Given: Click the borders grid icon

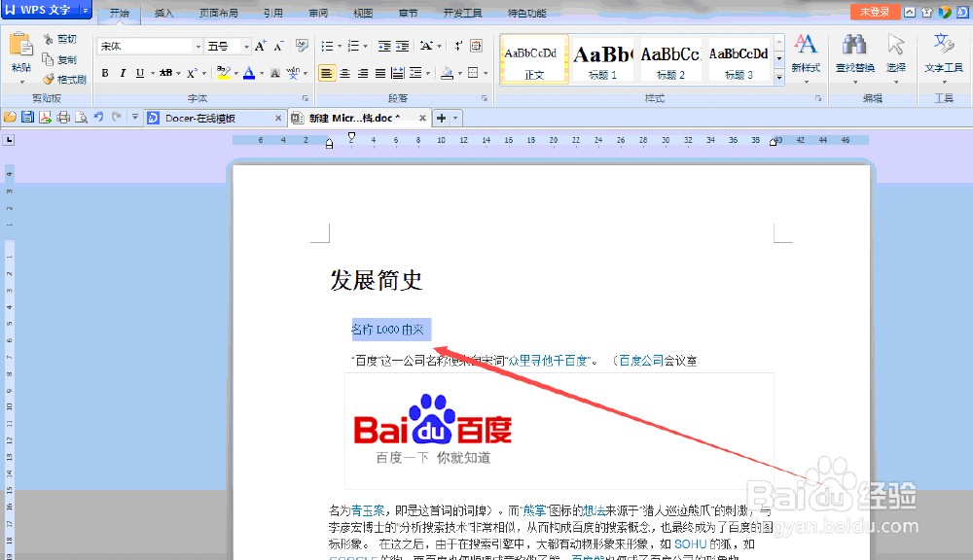Looking at the screenshot, I should point(473,73).
